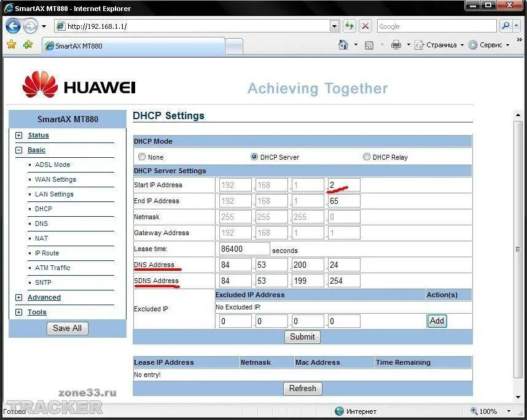
Task: Click the Lease time field
Action: pyautogui.click(x=244, y=249)
